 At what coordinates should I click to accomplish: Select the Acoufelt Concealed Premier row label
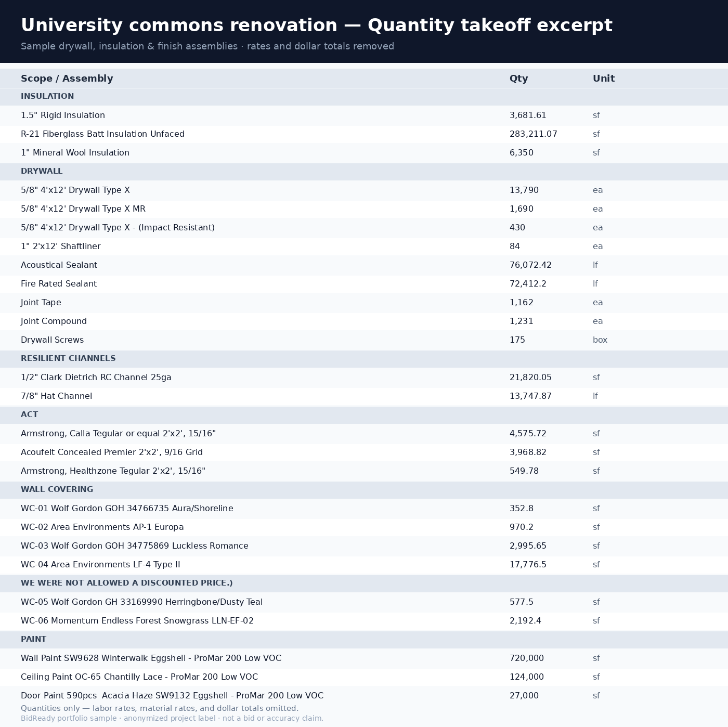[112, 452]
